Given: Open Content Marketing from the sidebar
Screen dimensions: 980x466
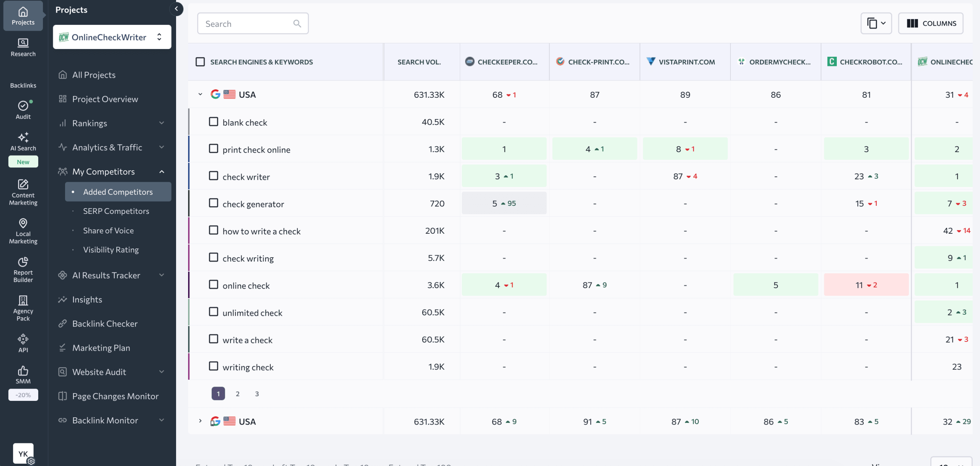Looking at the screenshot, I should [x=23, y=192].
